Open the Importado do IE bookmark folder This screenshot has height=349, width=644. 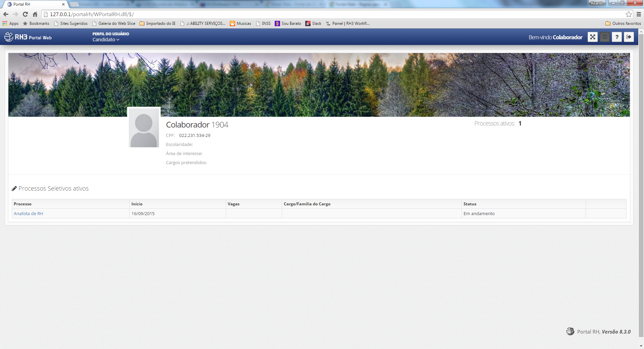click(157, 23)
